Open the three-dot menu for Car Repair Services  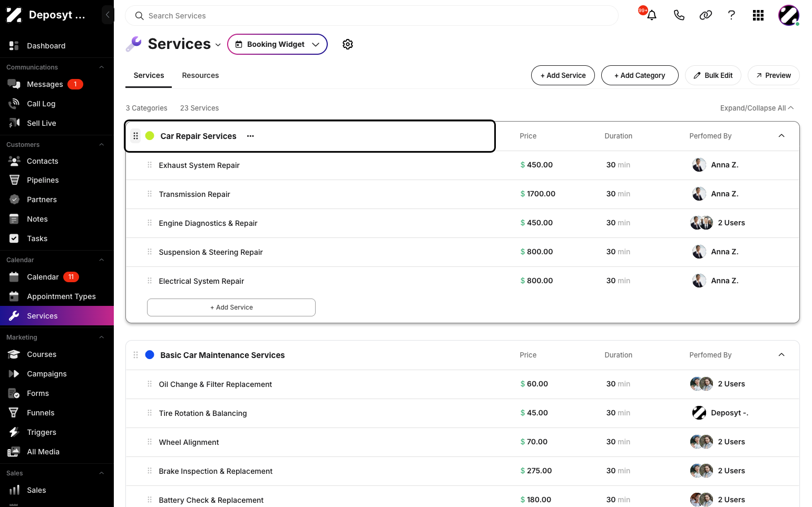coord(250,136)
